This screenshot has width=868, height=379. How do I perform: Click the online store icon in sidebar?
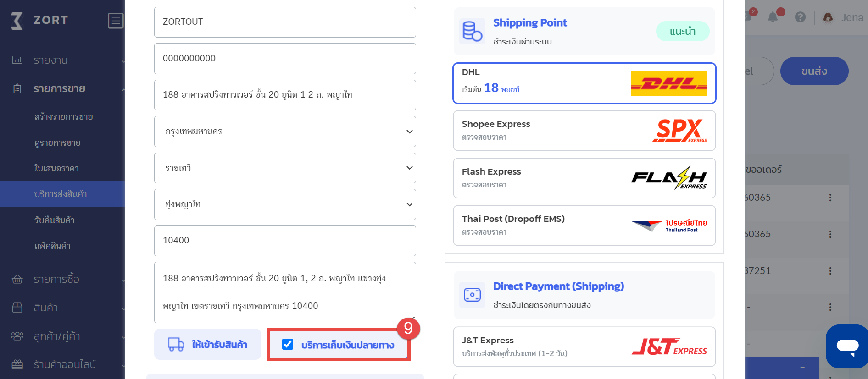click(x=17, y=364)
